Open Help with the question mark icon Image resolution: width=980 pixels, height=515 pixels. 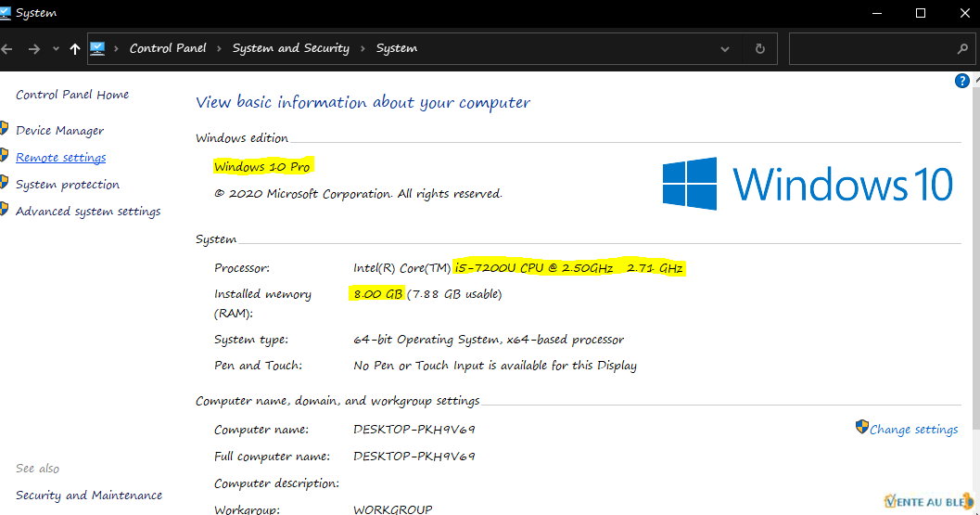[961, 81]
